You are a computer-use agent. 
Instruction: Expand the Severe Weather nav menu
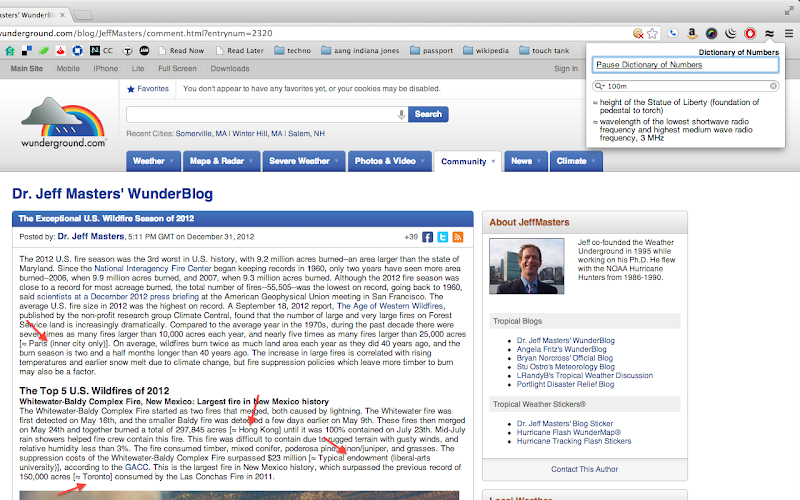pos(304,161)
